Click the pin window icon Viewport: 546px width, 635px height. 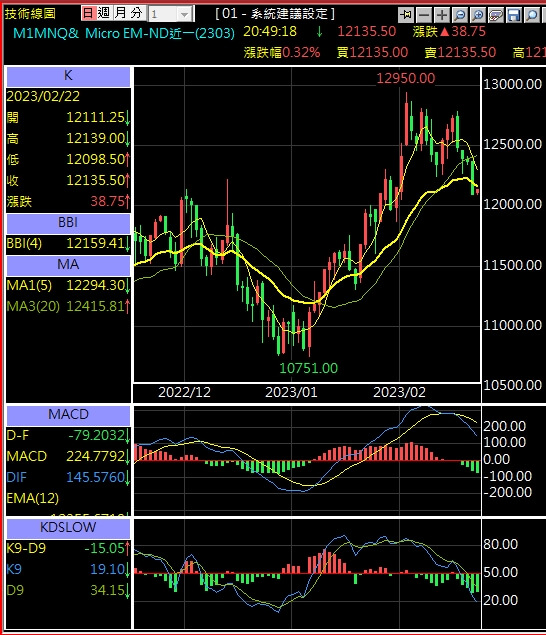pos(406,15)
